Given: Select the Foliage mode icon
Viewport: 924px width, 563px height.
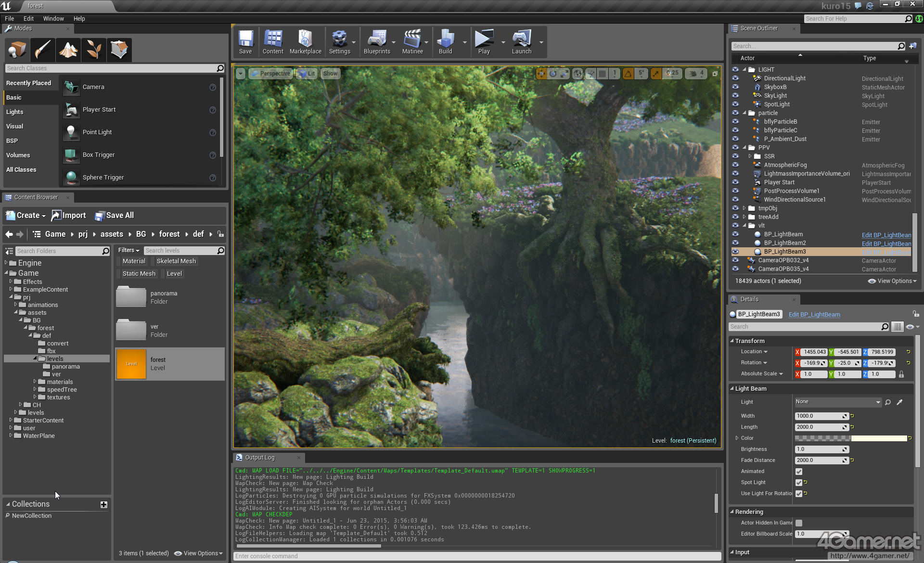Looking at the screenshot, I should point(94,50).
